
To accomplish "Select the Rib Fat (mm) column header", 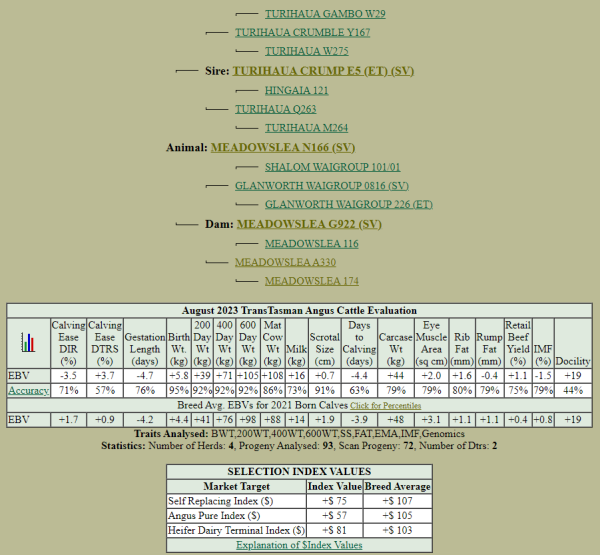I will click(x=462, y=343).
